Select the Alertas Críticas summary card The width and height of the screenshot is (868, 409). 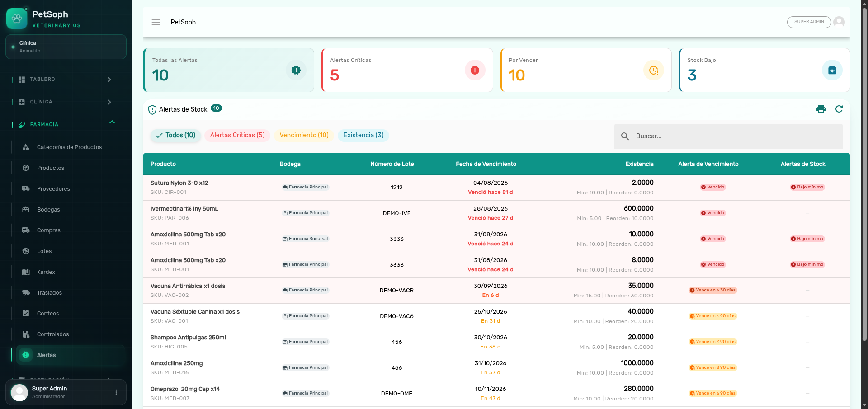(x=407, y=70)
